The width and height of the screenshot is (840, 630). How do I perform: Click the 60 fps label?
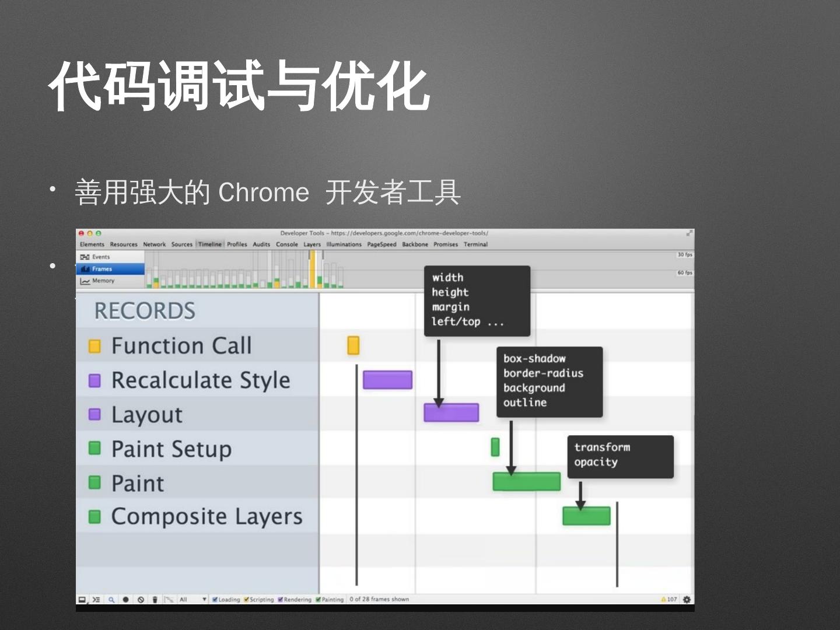click(x=685, y=273)
